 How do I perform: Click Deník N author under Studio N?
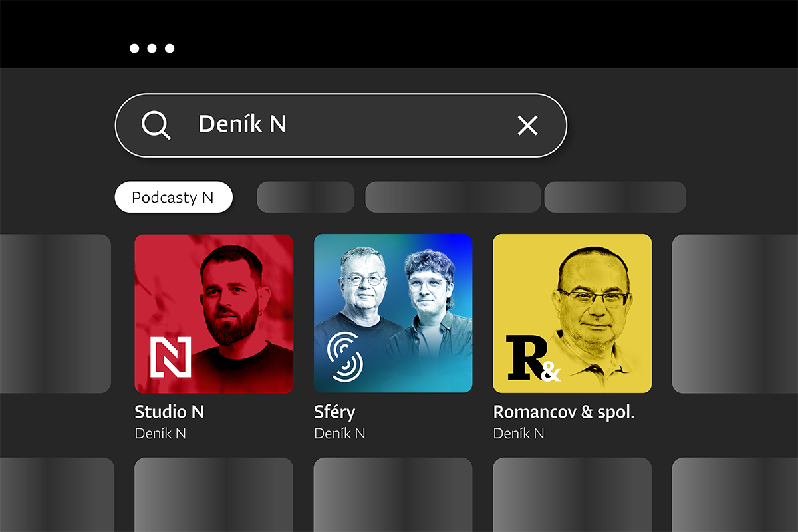click(x=160, y=434)
